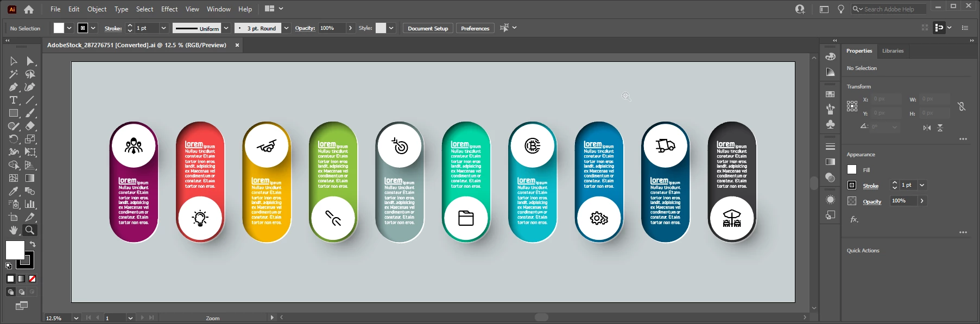This screenshot has width=980, height=324.
Task: Expand the Uniform width profile dropdown
Action: pyautogui.click(x=226, y=28)
